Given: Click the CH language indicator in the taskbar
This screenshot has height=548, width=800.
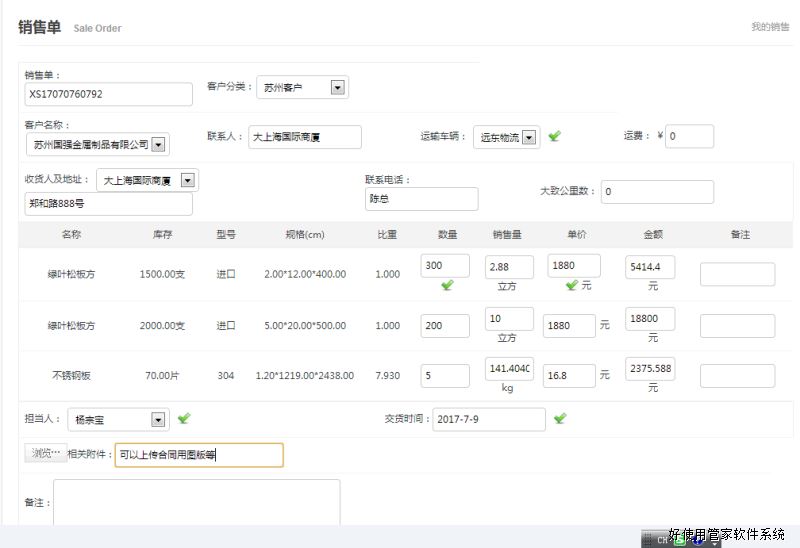Looking at the screenshot, I should [x=662, y=539].
